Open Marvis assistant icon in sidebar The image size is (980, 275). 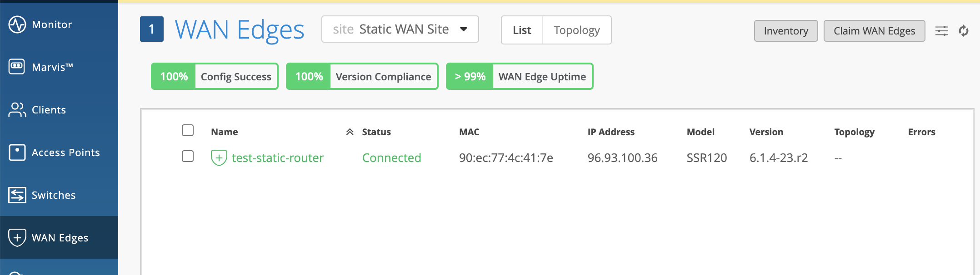pyautogui.click(x=17, y=67)
